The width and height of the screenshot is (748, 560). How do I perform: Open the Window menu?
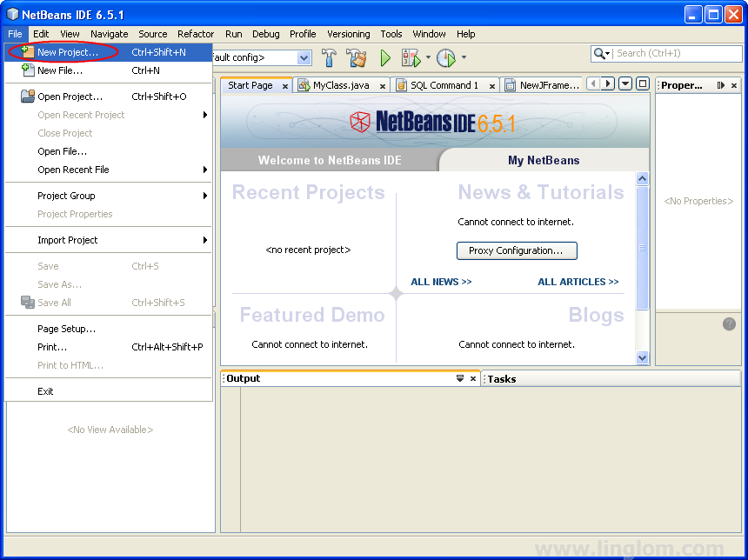point(429,34)
